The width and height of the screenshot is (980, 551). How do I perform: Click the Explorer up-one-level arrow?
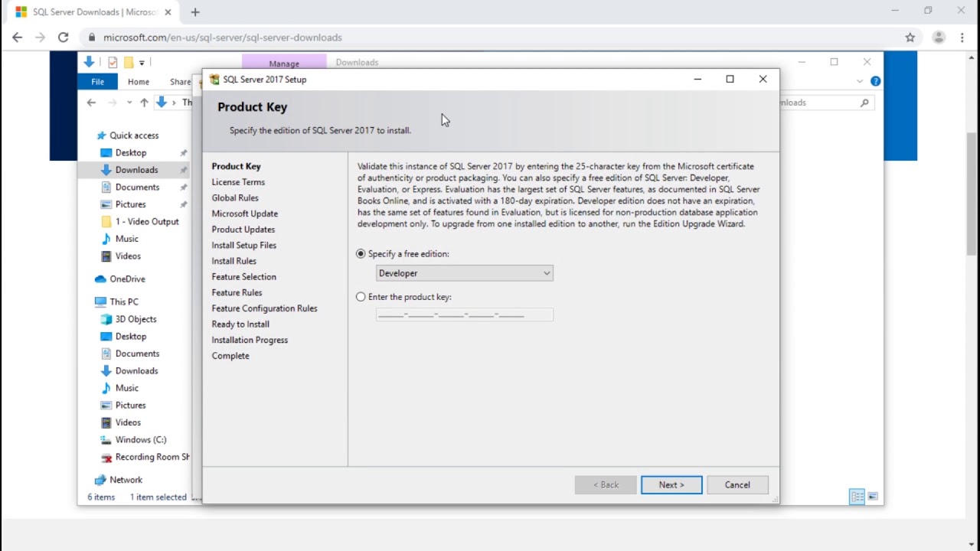(144, 103)
